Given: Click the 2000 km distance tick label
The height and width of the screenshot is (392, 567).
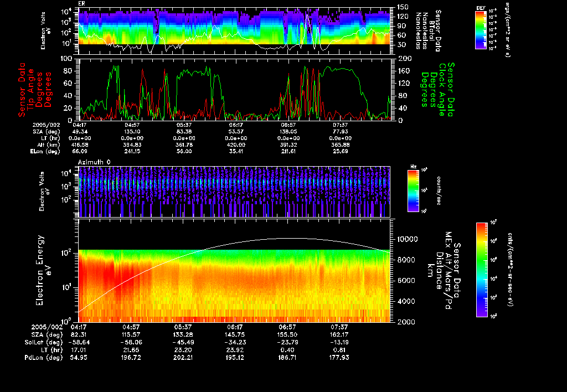Looking at the screenshot, I should click(x=405, y=322).
